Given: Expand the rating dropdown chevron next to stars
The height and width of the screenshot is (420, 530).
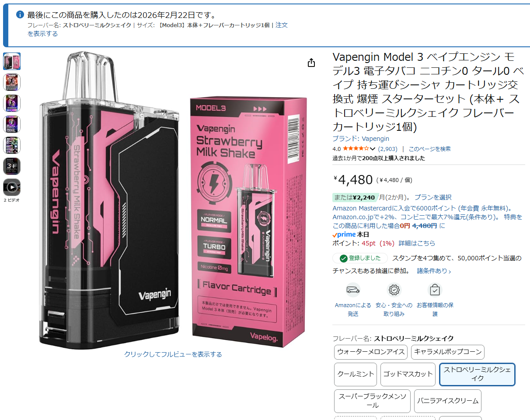Looking at the screenshot, I should click(x=373, y=149).
